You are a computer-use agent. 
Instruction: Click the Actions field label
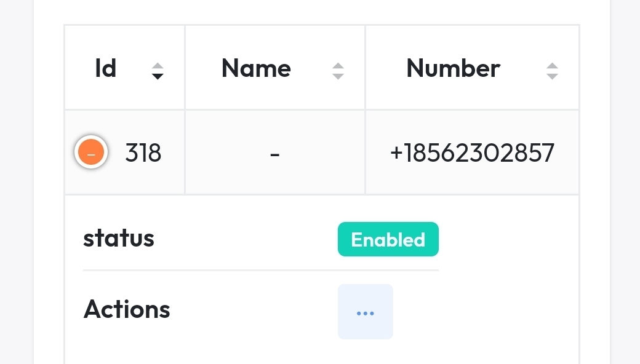(x=127, y=309)
